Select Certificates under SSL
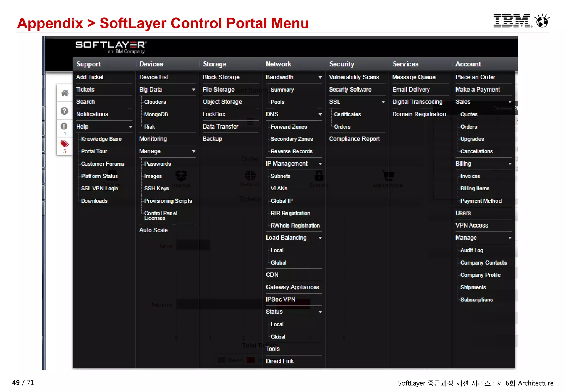The width and height of the screenshot is (566, 392). (x=347, y=114)
